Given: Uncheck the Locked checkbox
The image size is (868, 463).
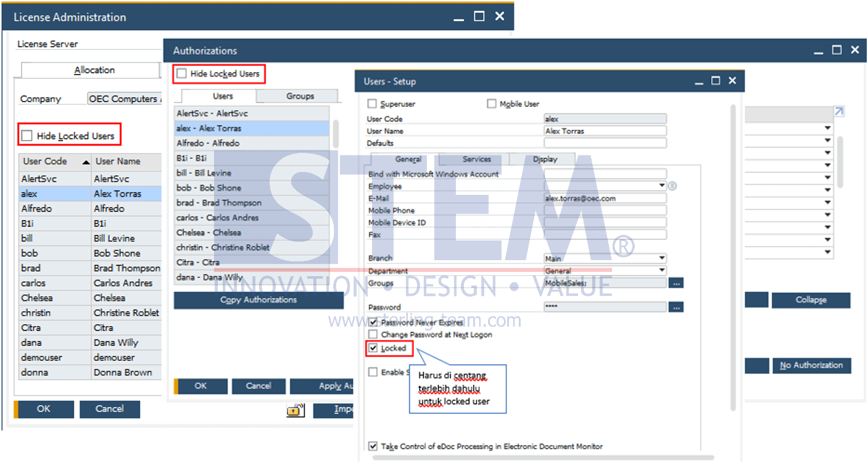Looking at the screenshot, I should click(373, 348).
